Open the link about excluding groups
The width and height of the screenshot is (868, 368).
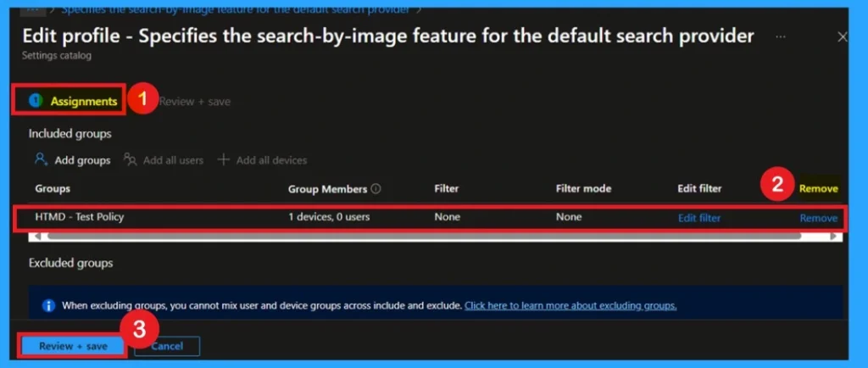point(570,305)
